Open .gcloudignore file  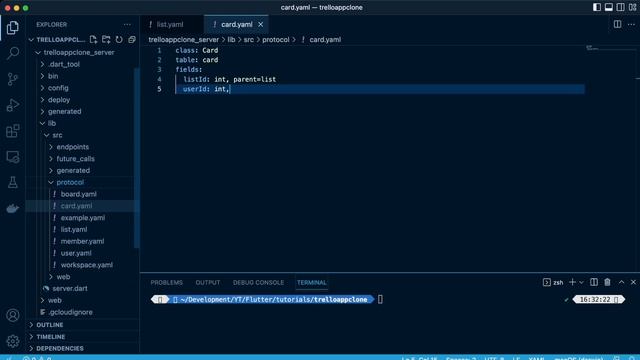(70, 312)
